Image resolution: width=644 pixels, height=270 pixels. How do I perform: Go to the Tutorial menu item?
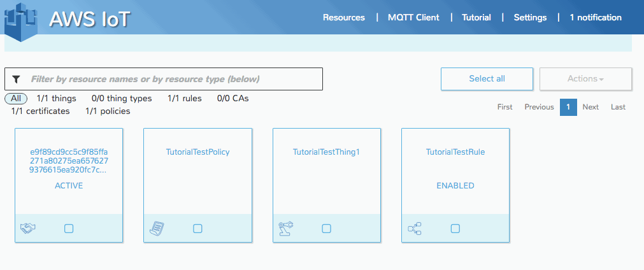point(476,18)
